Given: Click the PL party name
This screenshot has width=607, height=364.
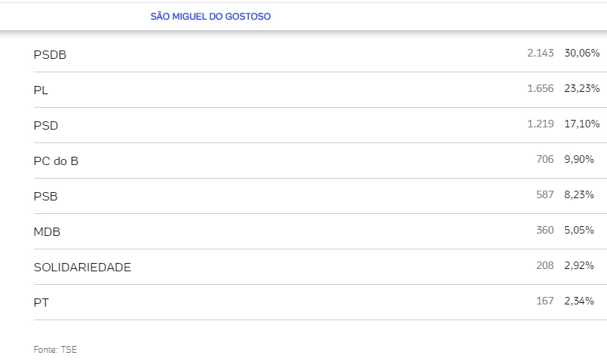Looking at the screenshot, I should pos(41,90).
